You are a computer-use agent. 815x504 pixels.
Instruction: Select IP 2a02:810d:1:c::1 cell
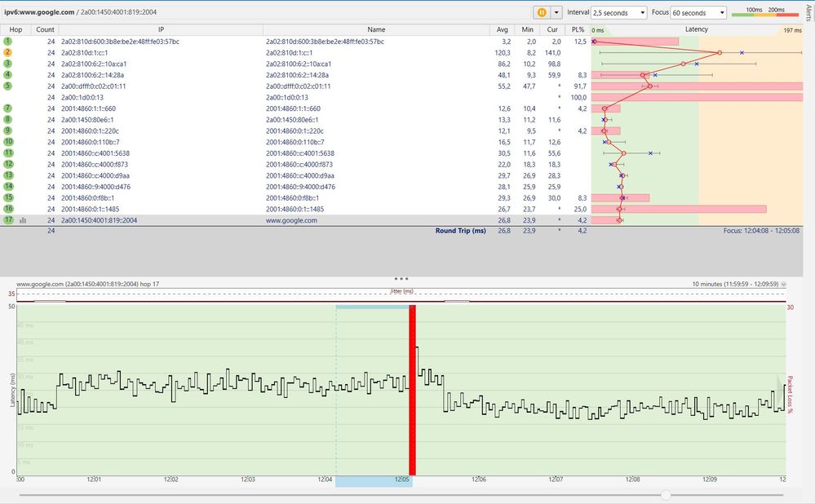click(85, 52)
